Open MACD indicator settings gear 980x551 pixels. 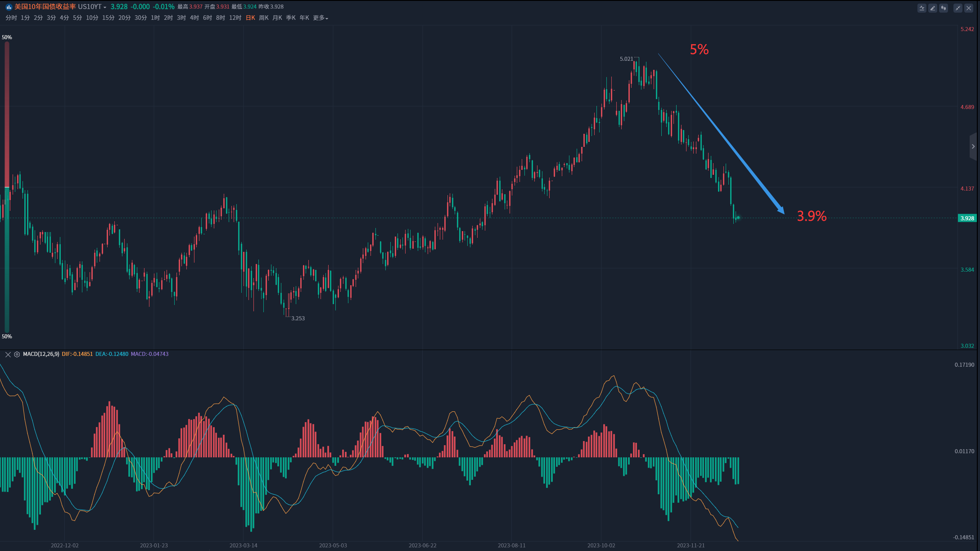tap(17, 355)
